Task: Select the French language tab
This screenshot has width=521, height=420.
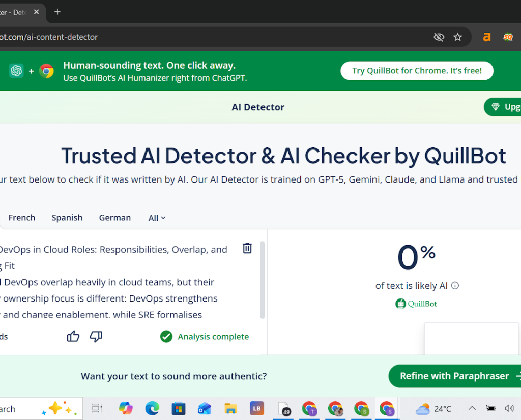Action: [x=21, y=218]
